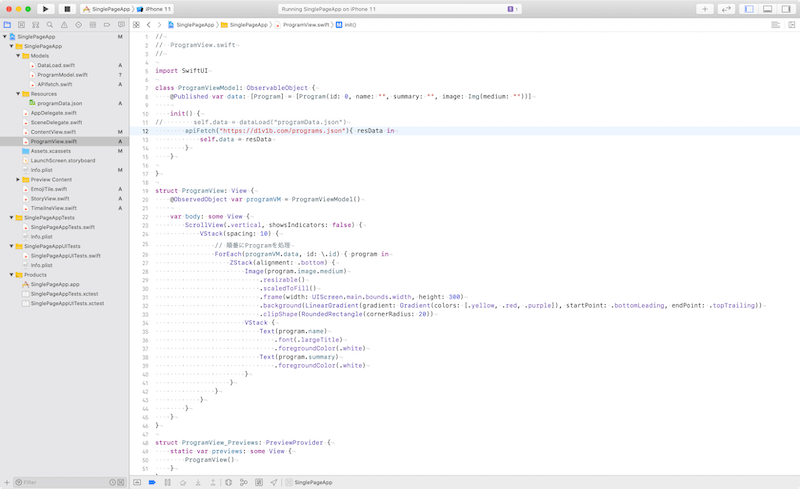Open ContentView.swift file
The height and width of the screenshot is (489, 800).
[53, 132]
